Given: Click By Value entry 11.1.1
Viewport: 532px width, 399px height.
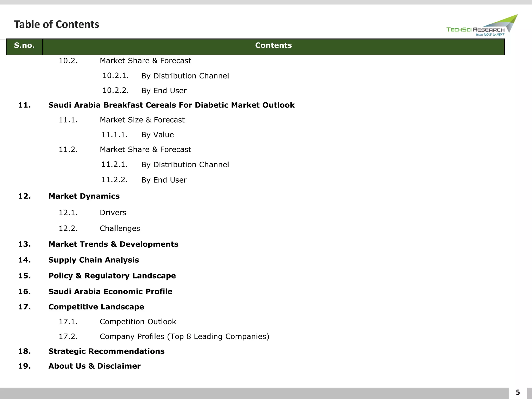Looking at the screenshot, I should click(x=157, y=135).
